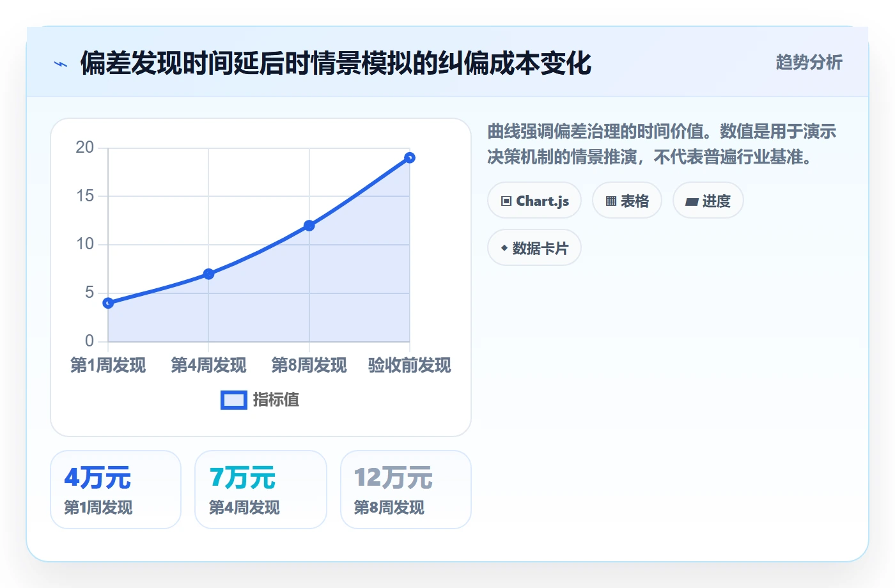Click the table grid icon in 表格 tag

611,201
